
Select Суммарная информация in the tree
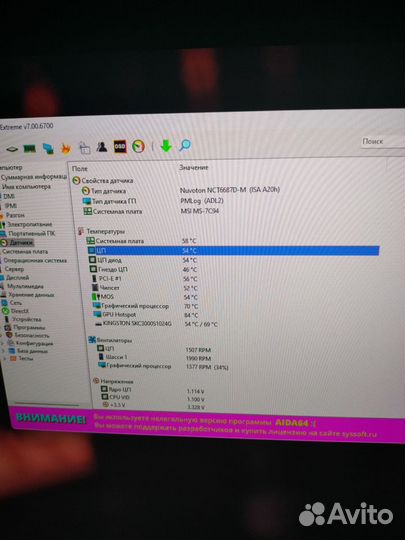tap(34, 177)
